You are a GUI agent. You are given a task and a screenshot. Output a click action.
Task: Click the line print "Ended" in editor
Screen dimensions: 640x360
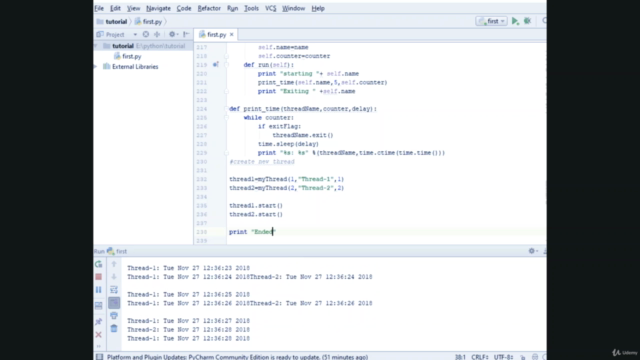pos(252,232)
